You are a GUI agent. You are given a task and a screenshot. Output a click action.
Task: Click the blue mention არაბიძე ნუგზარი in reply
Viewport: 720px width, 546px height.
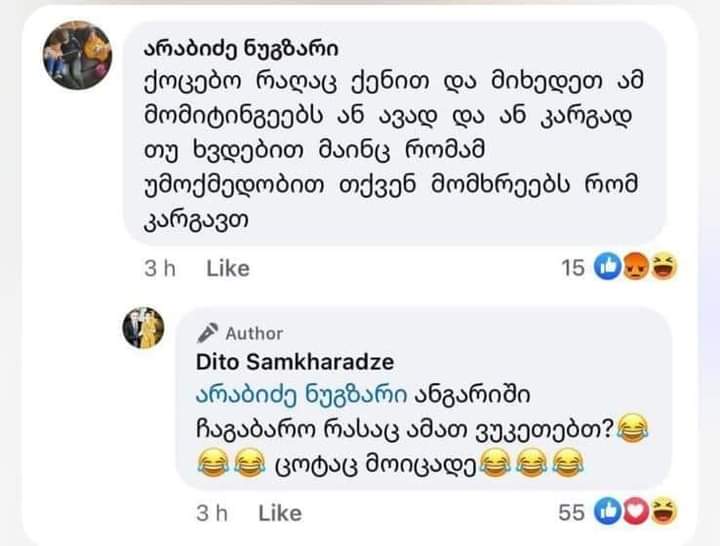301,395
